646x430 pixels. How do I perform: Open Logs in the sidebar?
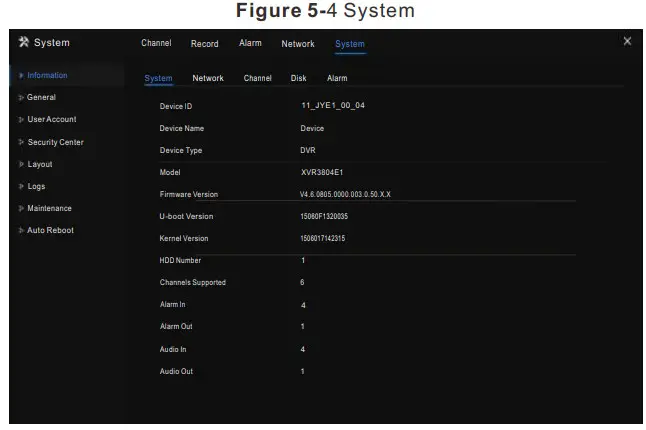36,187
